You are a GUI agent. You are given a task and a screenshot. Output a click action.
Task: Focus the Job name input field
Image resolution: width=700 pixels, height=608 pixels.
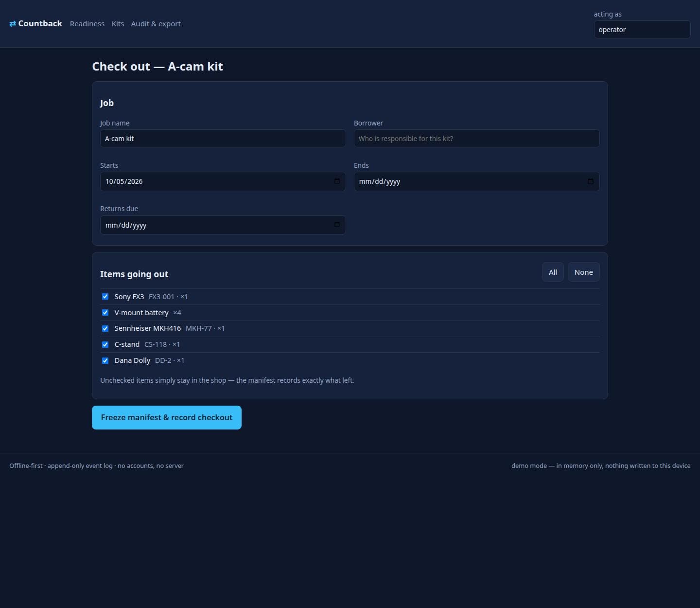[x=223, y=139]
